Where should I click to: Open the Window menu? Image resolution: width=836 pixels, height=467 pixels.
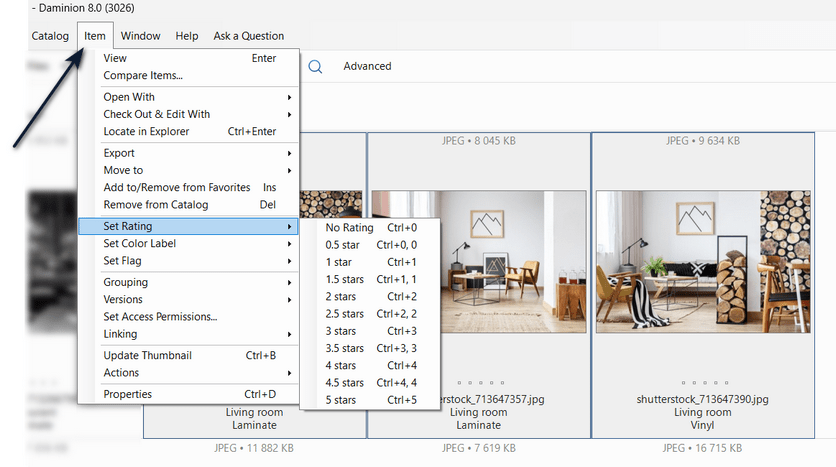point(140,36)
